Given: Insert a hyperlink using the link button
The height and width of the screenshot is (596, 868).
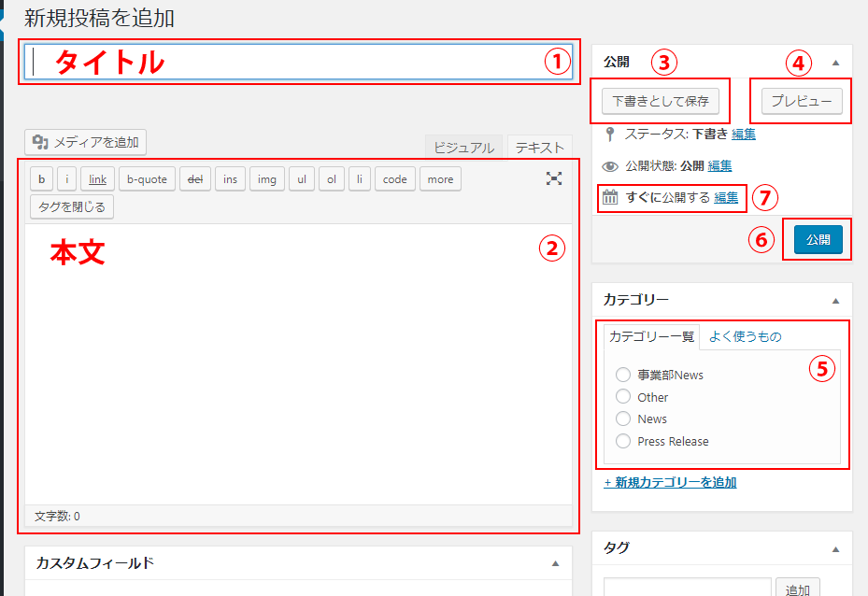Looking at the screenshot, I should click(x=97, y=178).
